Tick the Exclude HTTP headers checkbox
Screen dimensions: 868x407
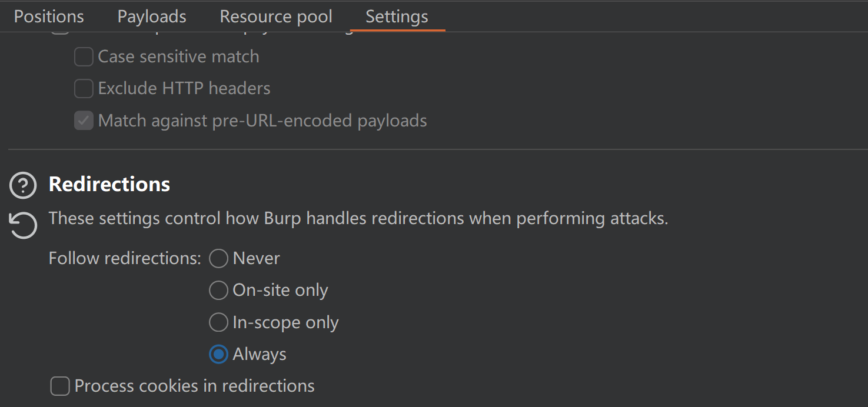(84, 89)
